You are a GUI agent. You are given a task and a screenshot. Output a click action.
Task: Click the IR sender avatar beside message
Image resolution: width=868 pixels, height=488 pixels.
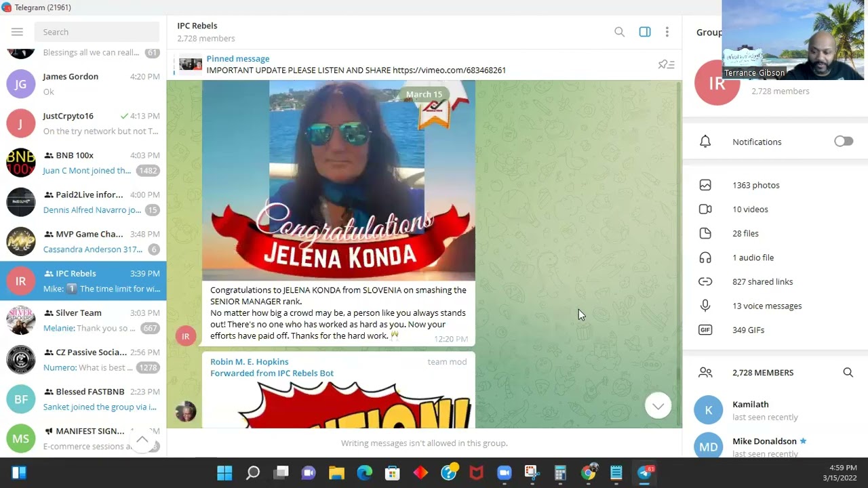(186, 336)
